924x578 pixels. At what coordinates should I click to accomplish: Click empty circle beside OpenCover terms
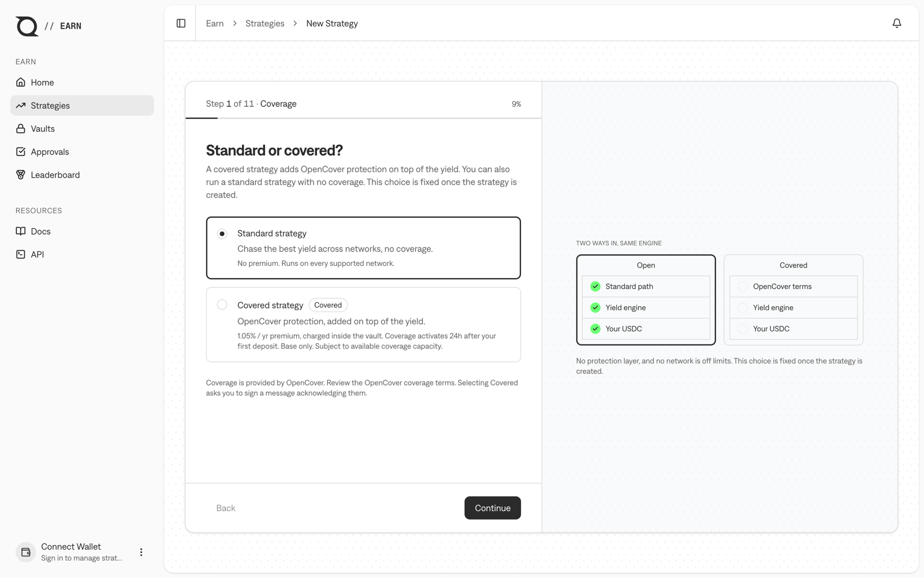[743, 286]
